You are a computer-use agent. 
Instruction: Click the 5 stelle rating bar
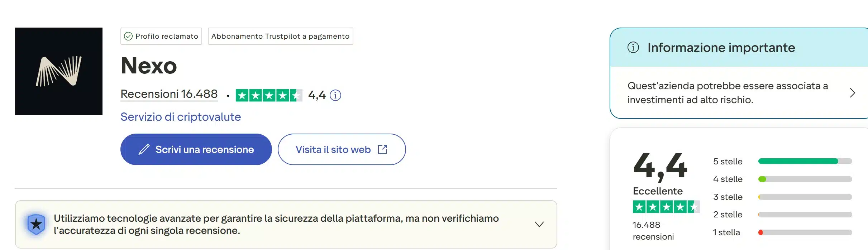tap(805, 161)
